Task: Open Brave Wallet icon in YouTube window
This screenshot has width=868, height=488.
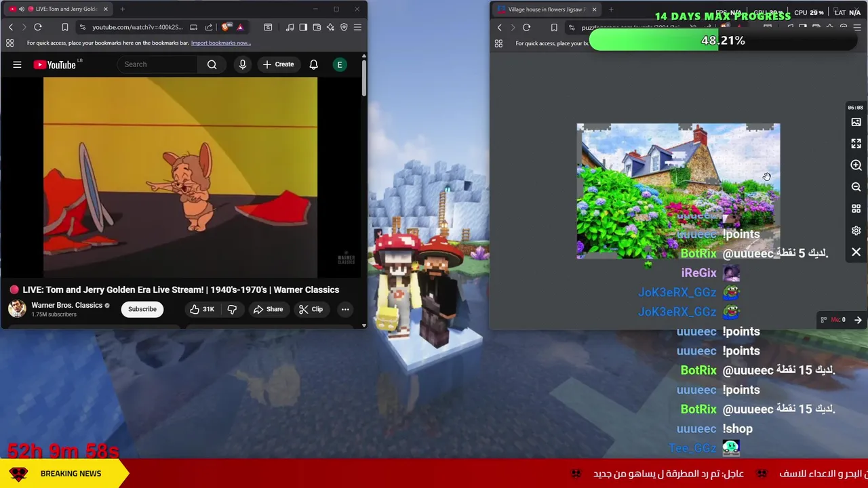Action: 317,27
